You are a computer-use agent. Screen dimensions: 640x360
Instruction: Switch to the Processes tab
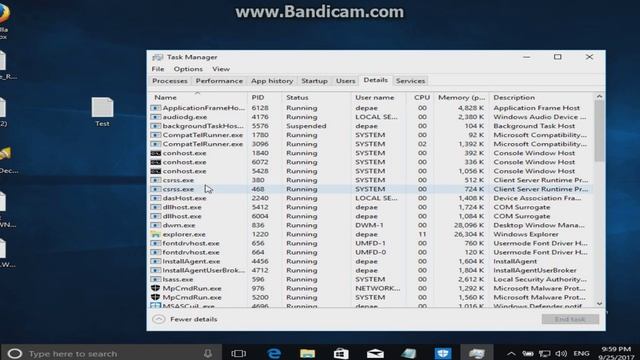coord(170,81)
